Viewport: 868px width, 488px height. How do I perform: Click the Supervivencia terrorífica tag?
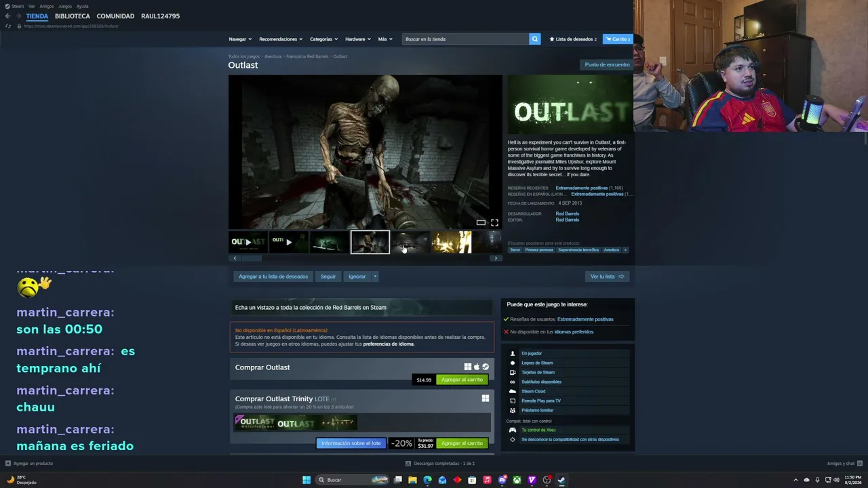[578, 249]
